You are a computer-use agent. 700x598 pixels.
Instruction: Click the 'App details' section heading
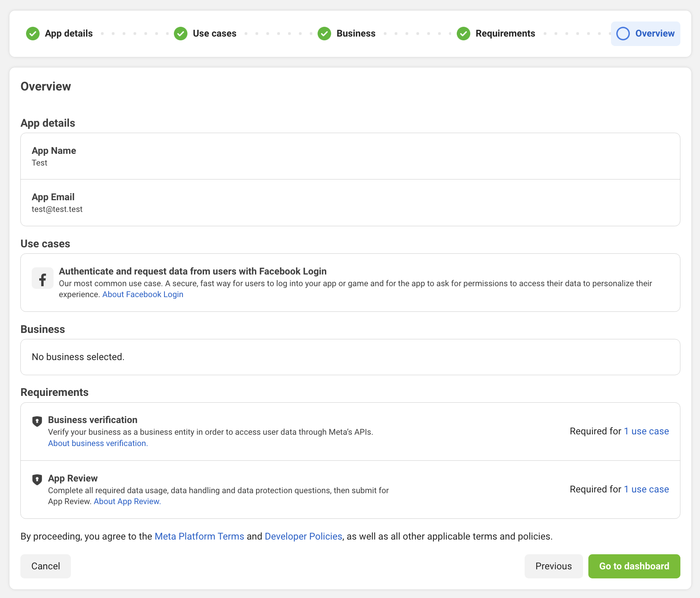point(48,123)
